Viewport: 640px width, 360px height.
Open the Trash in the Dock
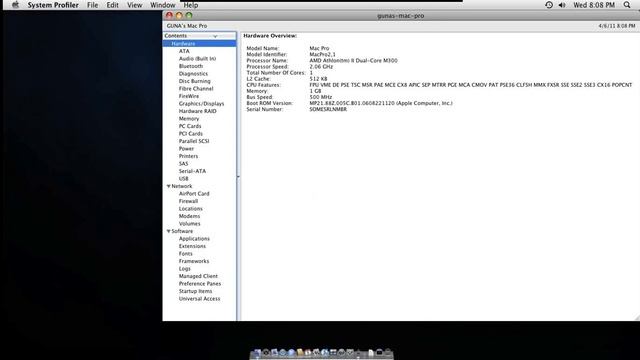click(388, 353)
